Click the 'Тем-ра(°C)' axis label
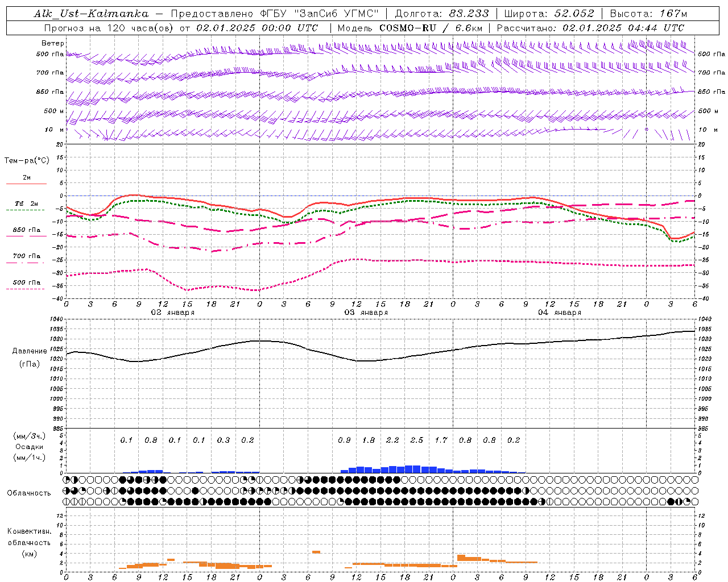The image size is (728, 582). pyautogui.click(x=27, y=161)
